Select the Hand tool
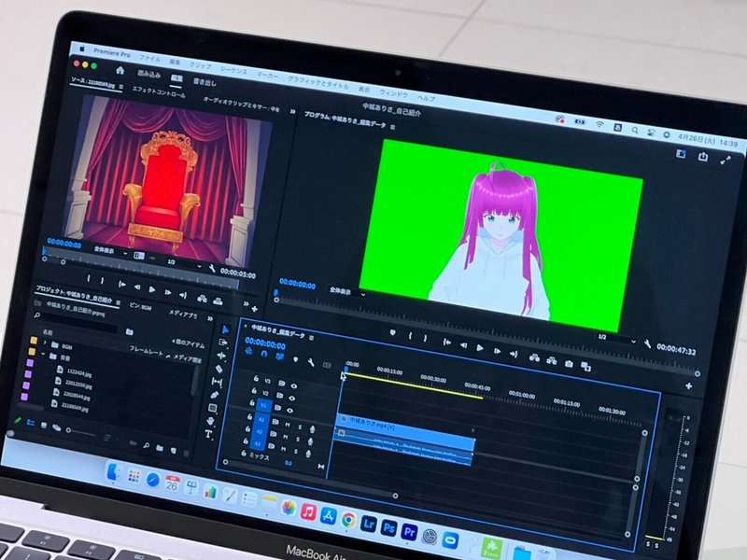 211,421
